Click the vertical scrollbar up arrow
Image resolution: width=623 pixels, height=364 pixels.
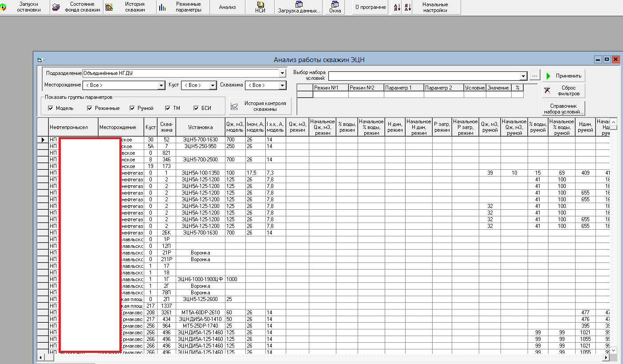613,122
